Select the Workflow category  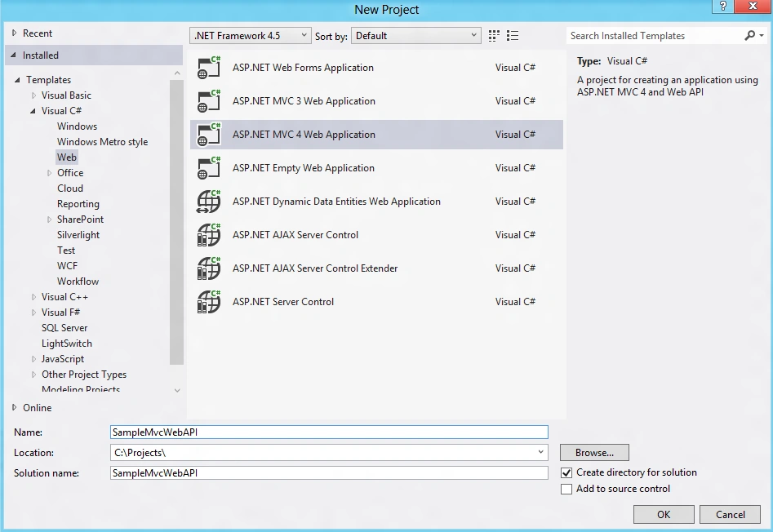click(x=78, y=282)
